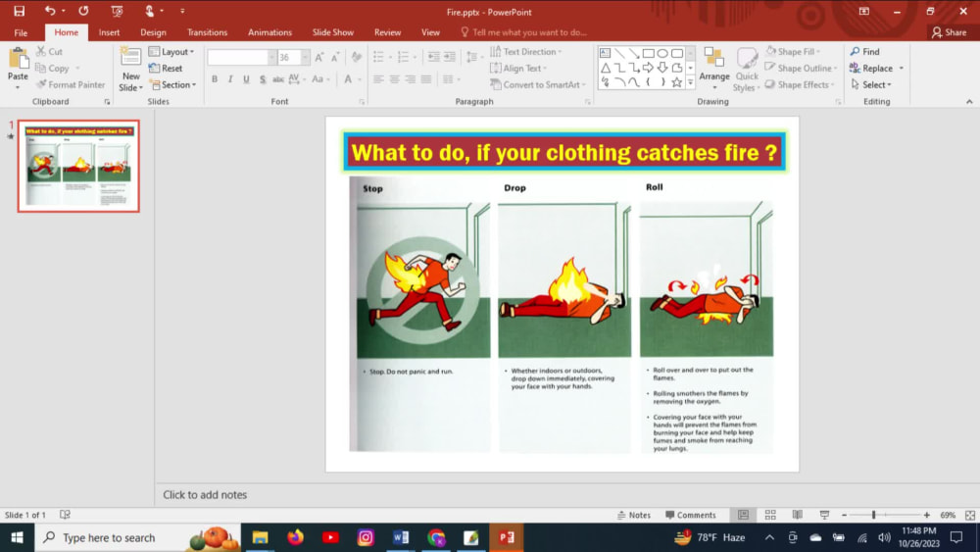Fit slide to current window
Screen dimensions: 980x552
tap(970, 515)
